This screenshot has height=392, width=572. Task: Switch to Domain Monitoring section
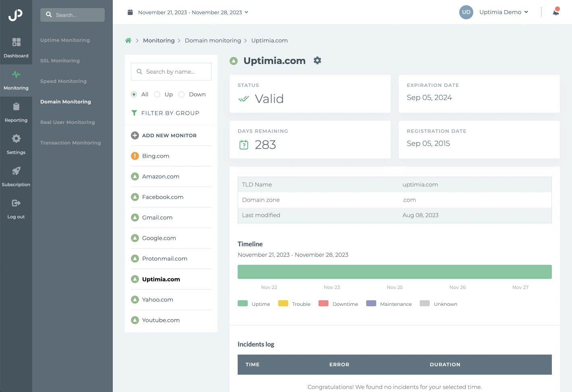(65, 101)
